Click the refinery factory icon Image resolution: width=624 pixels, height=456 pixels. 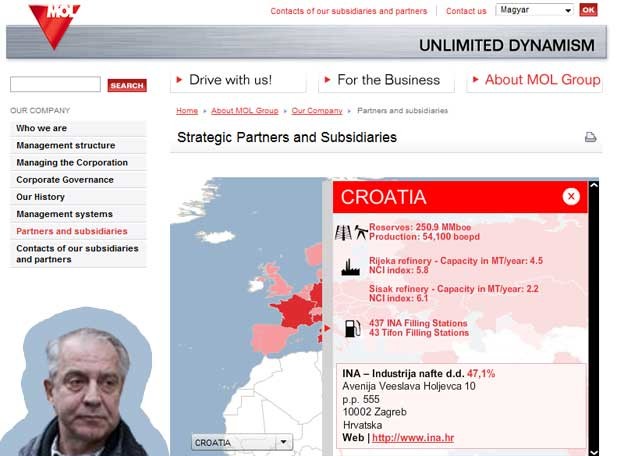tap(351, 267)
